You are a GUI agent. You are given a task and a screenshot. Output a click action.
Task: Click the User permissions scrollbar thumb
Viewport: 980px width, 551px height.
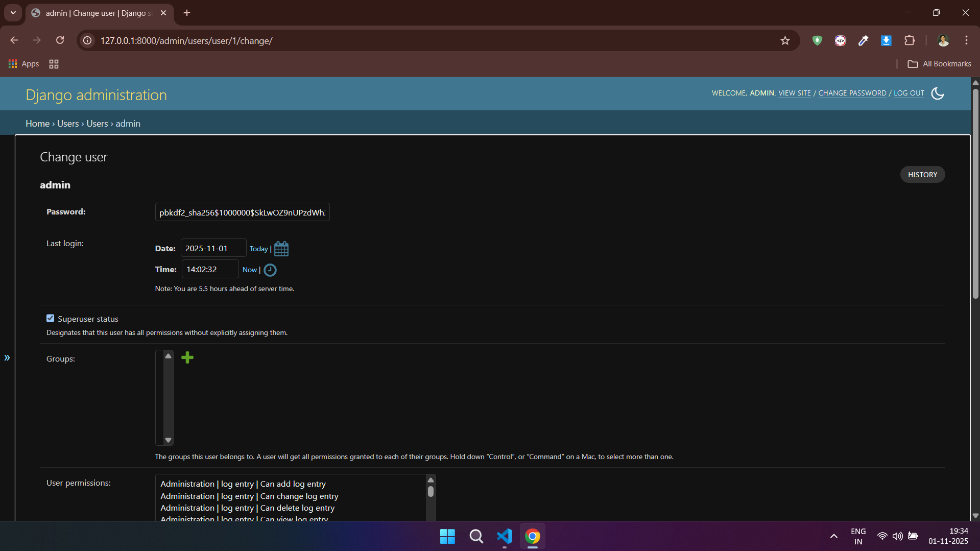[431, 491]
